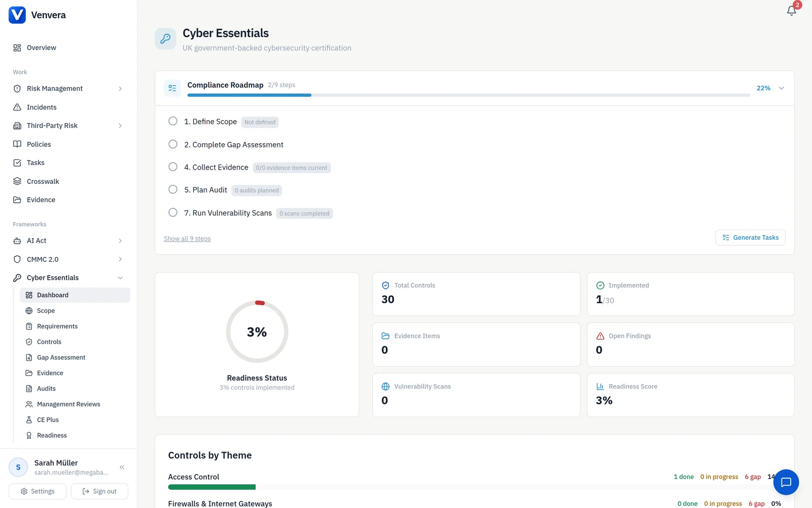
Task: Click the 22% roadmap percentage
Action: click(763, 88)
